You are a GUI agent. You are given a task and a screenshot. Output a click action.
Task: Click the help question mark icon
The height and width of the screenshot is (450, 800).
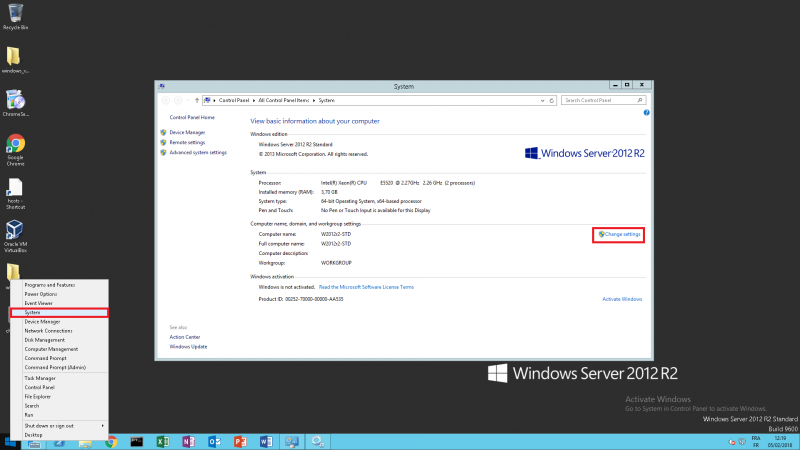coord(646,113)
